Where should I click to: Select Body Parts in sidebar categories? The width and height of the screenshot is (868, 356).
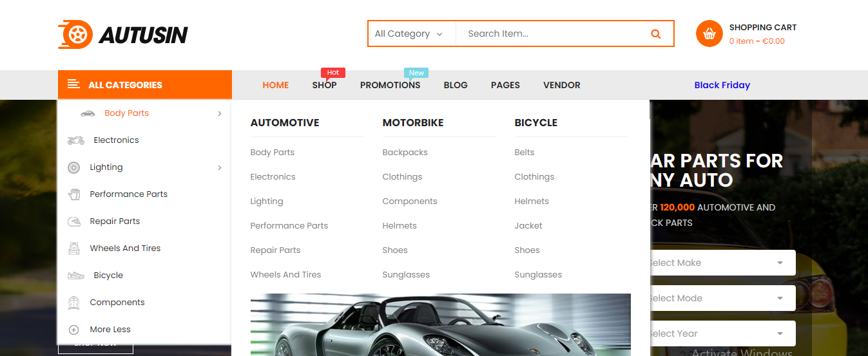pyautogui.click(x=127, y=113)
